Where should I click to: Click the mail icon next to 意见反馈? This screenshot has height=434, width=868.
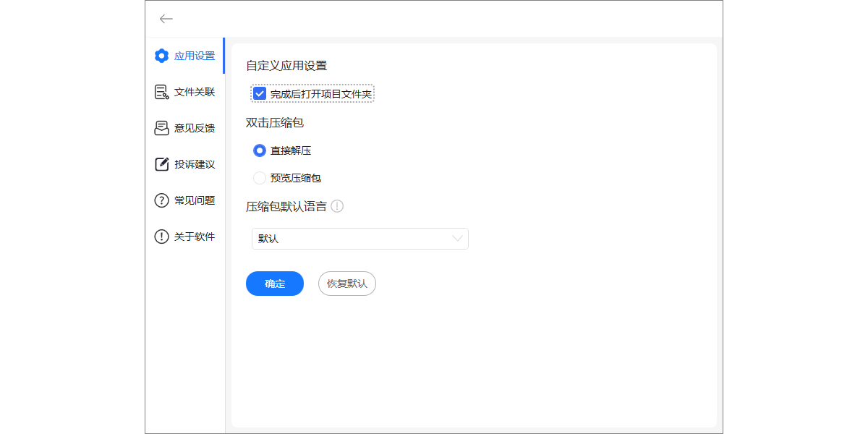pos(161,128)
